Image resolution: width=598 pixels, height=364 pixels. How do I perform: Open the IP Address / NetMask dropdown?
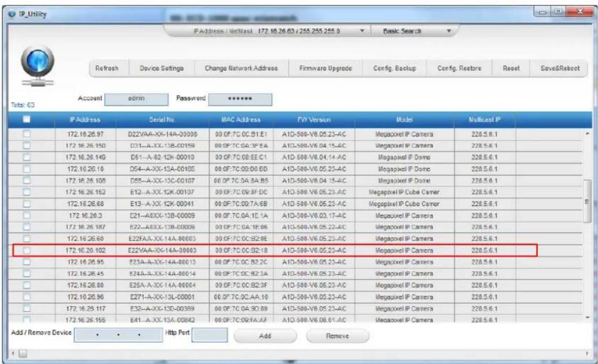click(362, 31)
